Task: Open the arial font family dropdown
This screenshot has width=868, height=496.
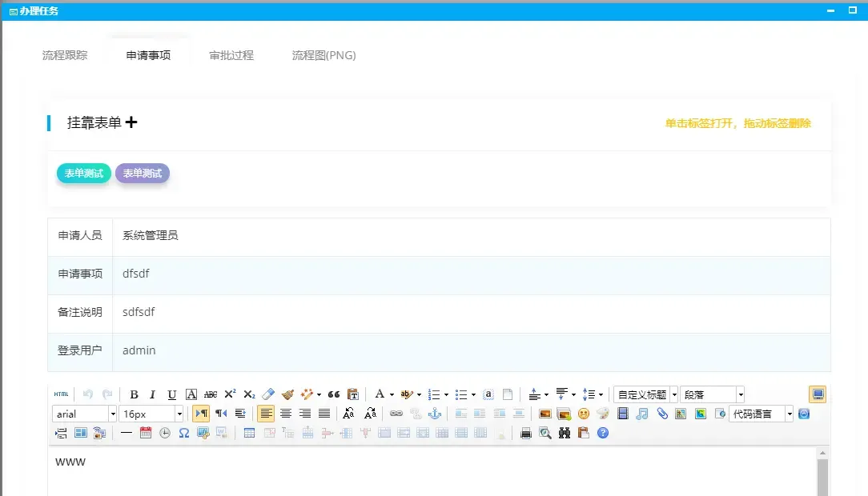Action: tap(111, 414)
